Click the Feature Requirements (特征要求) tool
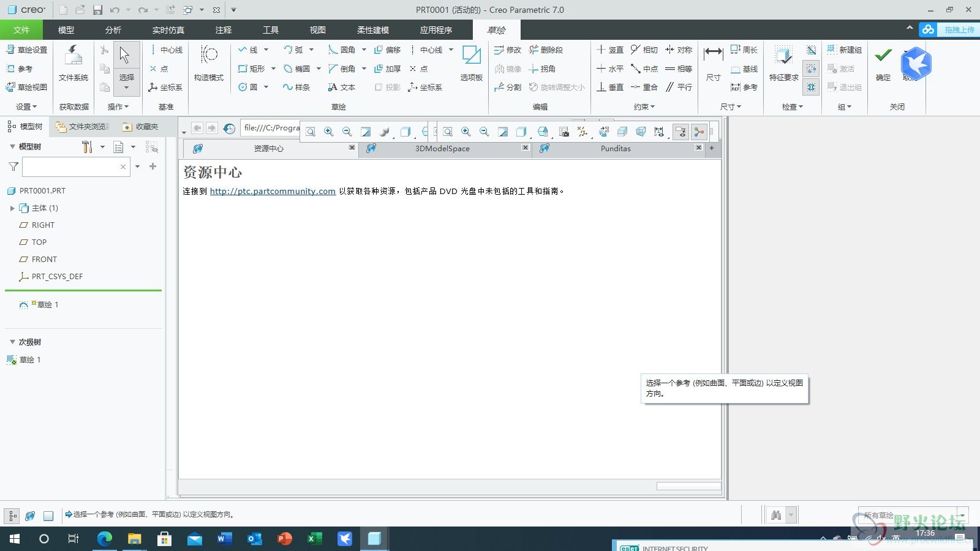980x551 pixels. click(x=784, y=63)
